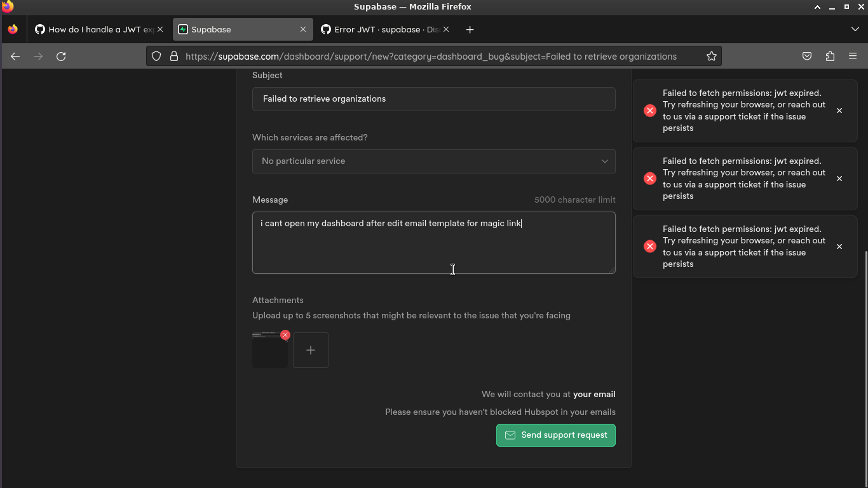This screenshot has height=488, width=868.
Task: Open the Firefox hamburger menu
Action: 853,56
